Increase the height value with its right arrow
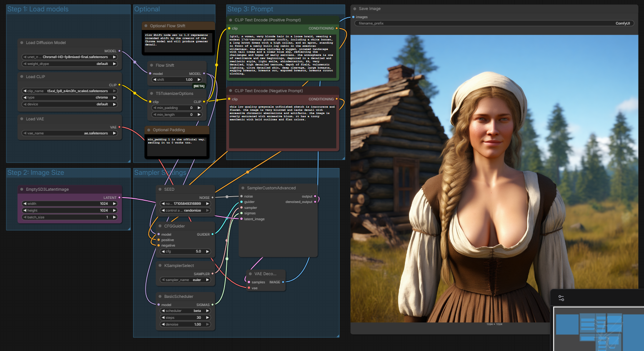Image resolution: width=644 pixels, height=351 pixels. 115,210
